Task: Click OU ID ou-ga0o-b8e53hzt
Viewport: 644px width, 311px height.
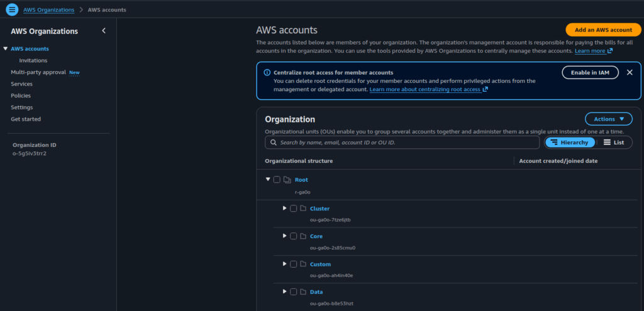Action: tap(332, 303)
